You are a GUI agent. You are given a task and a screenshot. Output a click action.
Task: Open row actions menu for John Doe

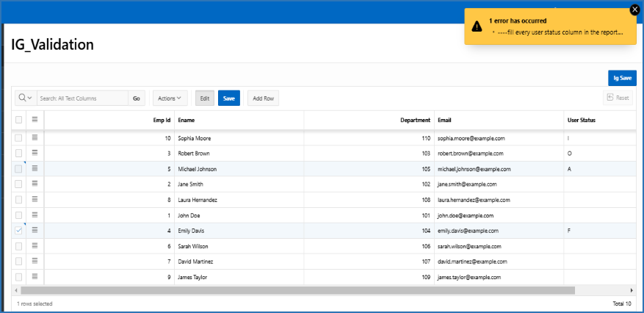35,215
